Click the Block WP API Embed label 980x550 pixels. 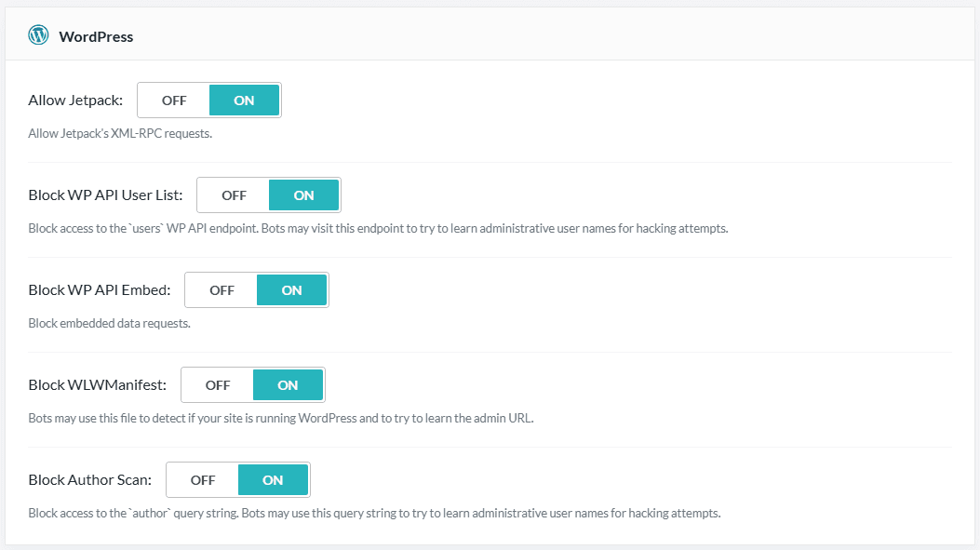[x=100, y=290]
